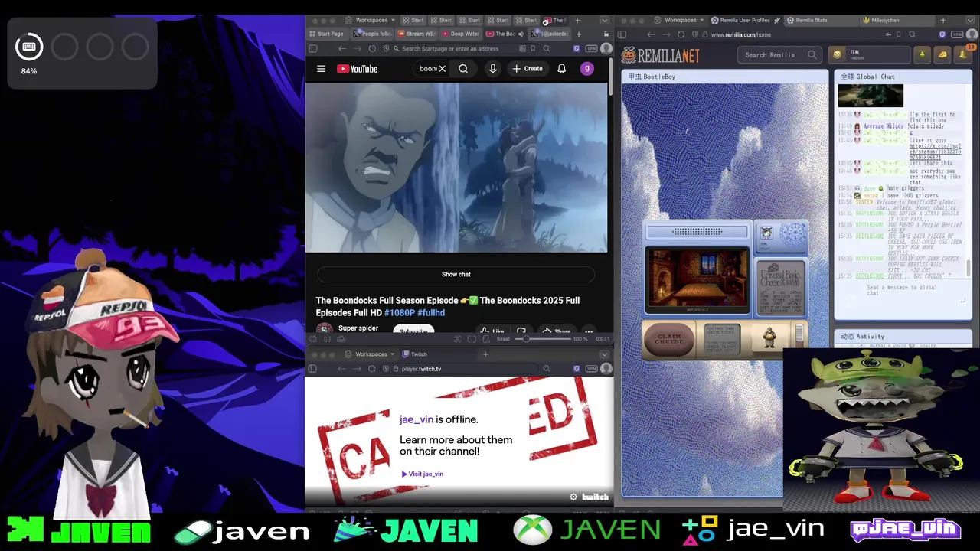This screenshot has width=980, height=551.
Task: Focus the Search Remilia field
Action: tap(780, 54)
